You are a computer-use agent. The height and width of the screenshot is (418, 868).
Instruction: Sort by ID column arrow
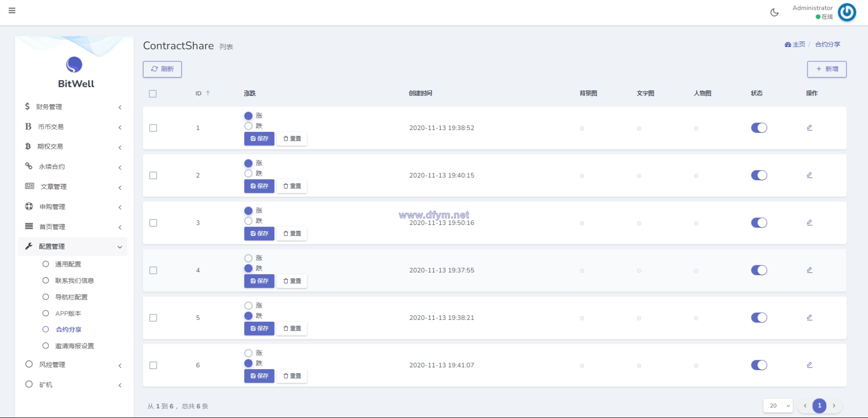pyautogui.click(x=208, y=93)
